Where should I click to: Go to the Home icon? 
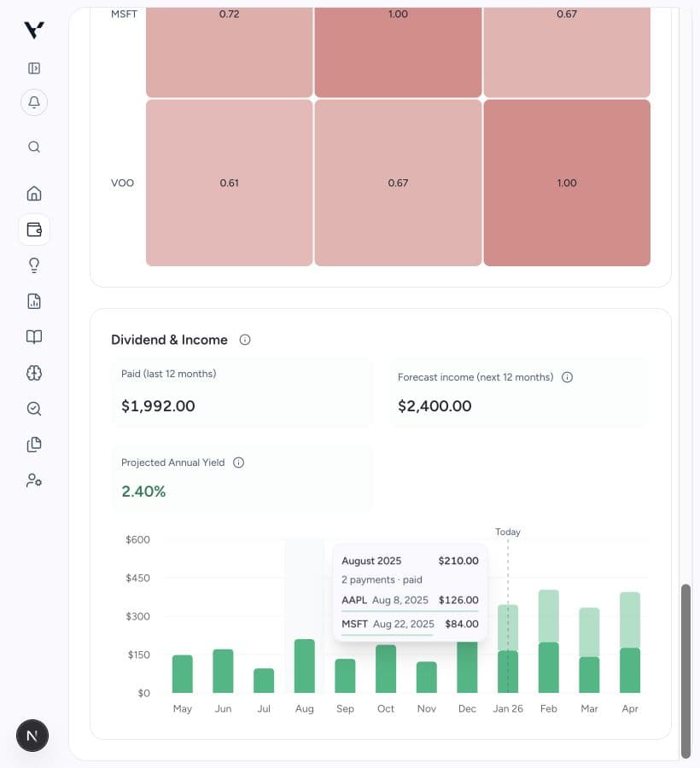coord(34,194)
